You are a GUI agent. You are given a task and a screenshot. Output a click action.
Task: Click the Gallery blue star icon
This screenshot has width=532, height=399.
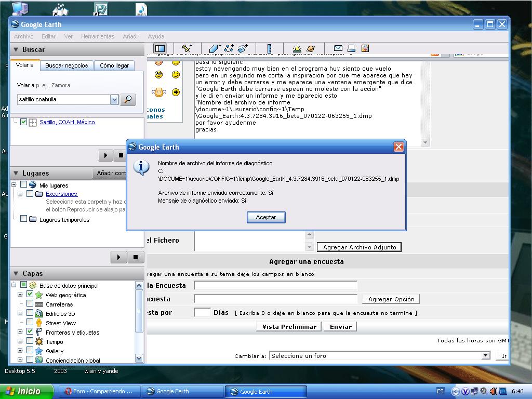(x=39, y=351)
